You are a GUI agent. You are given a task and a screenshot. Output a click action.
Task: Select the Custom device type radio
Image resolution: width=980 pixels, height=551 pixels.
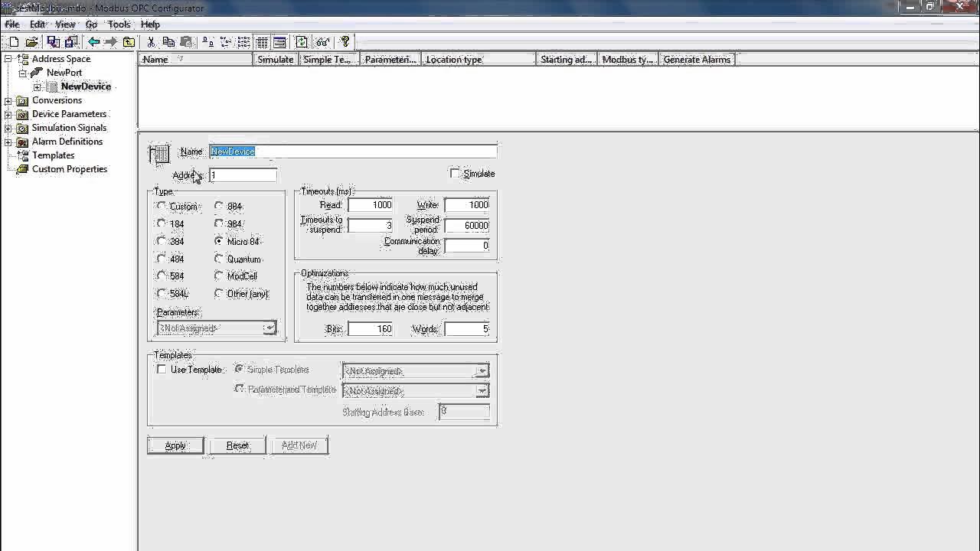pos(161,206)
